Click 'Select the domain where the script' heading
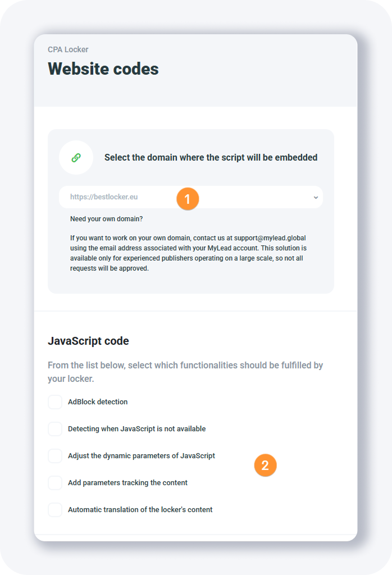The image size is (392, 575). pyautogui.click(x=211, y=158)
